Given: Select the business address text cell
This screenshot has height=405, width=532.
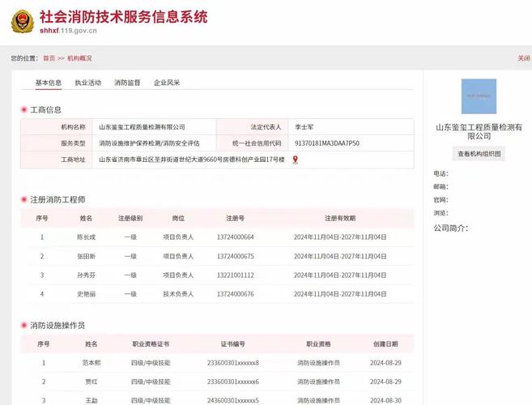Looking at the screenshot, I should (253, 160).
